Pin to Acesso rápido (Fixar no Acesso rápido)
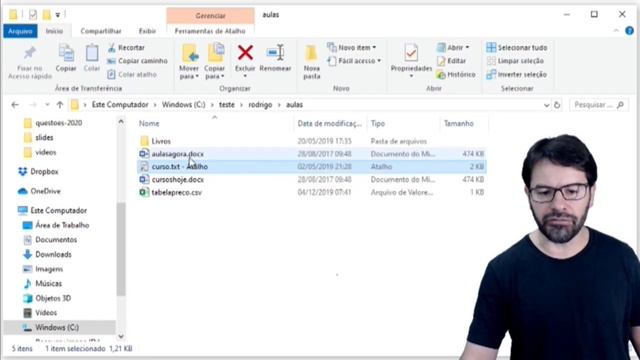The image size is (640, 360). [30, 62]
